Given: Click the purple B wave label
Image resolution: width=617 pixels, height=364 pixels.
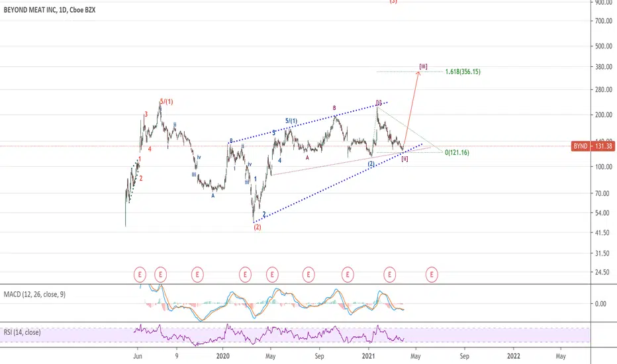Looking at the screenshot, I should point(334,108).
